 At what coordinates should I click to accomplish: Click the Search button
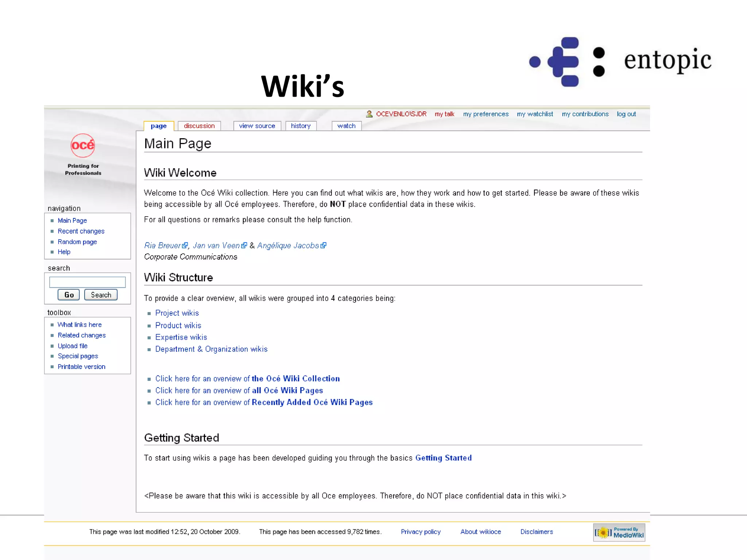pyautogui.click(x=101, y=295)
